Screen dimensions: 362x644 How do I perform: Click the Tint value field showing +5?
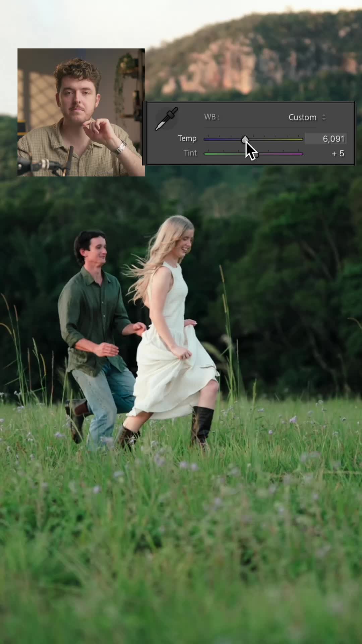click(338, 154)
